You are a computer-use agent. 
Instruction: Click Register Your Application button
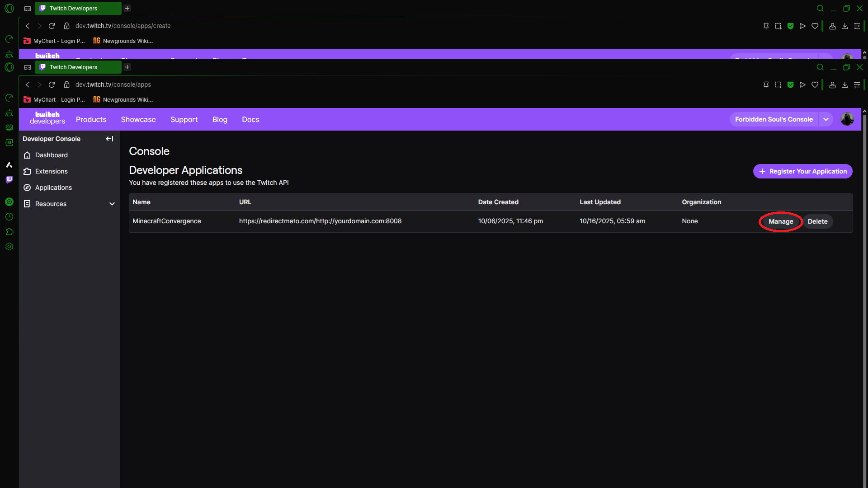[x=802, y=171]
